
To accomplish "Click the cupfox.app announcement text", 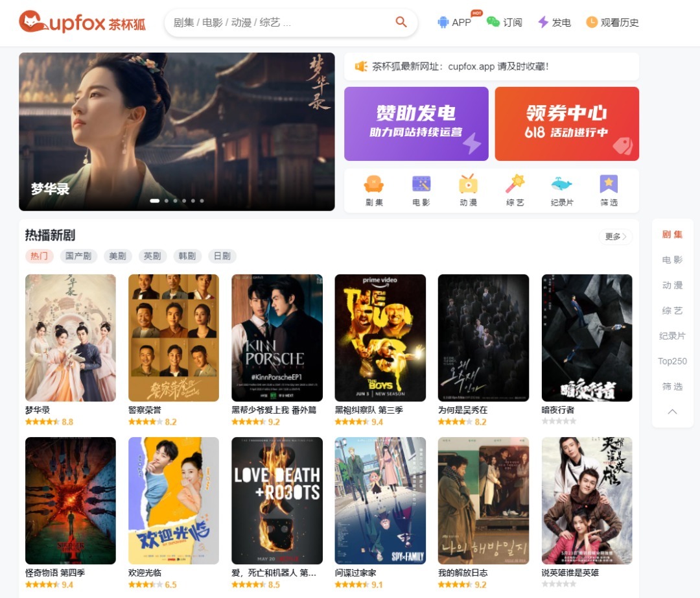I will pyautogui.click(x=460, y=67).
